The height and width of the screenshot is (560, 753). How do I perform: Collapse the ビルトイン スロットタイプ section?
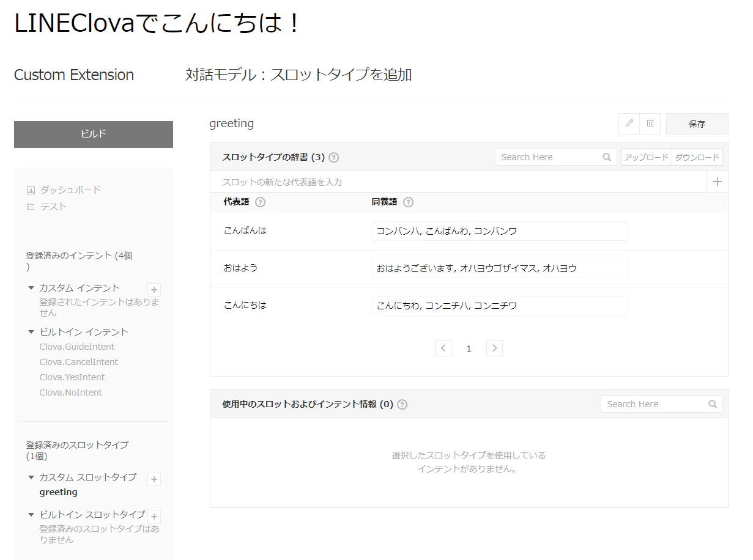pyautogui.click(x=31, y=515)
